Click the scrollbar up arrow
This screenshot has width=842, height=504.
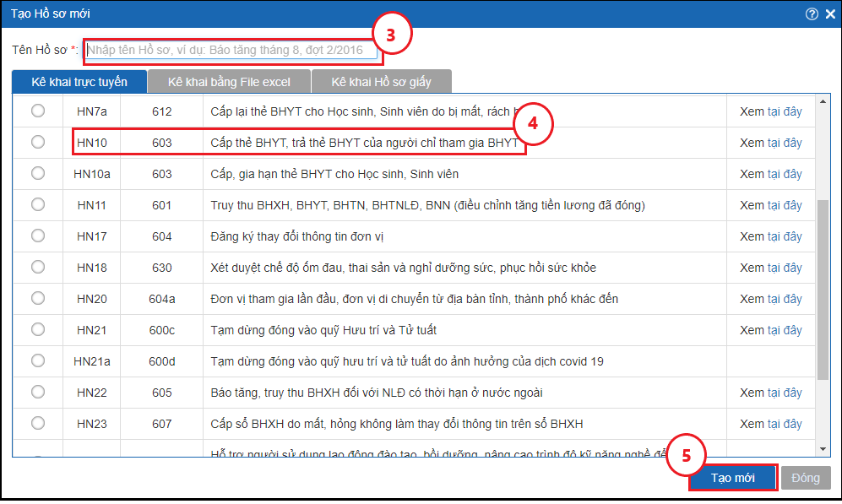[823, 102]
